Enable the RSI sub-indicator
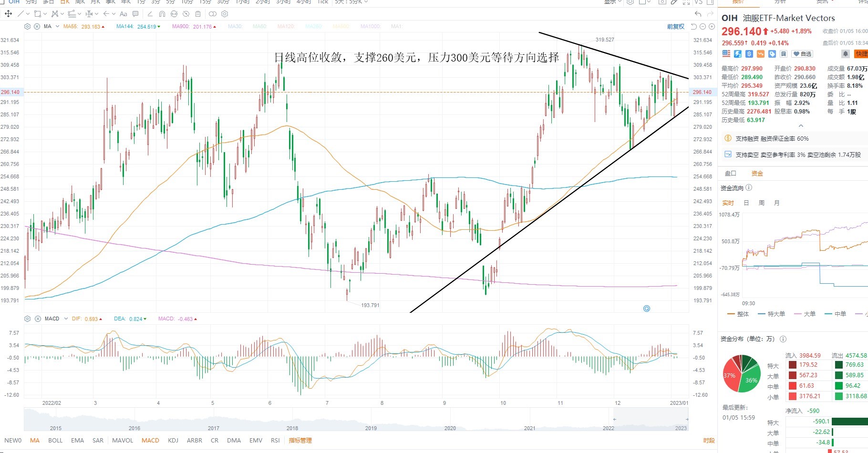Viewport: 868px width, 453px height. point(275,440)
